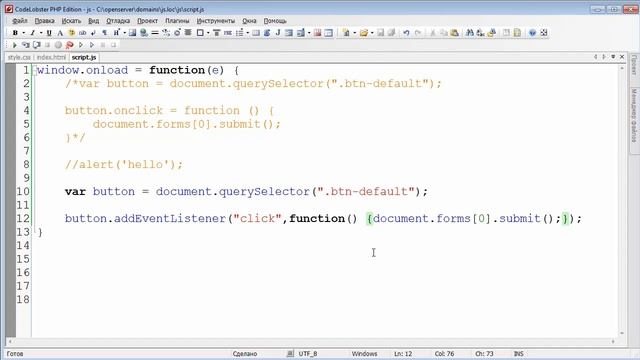Open the Отладка menu
Image resolution: width=640 pixels, height=360 pixels.
click(x=118, y=21)
